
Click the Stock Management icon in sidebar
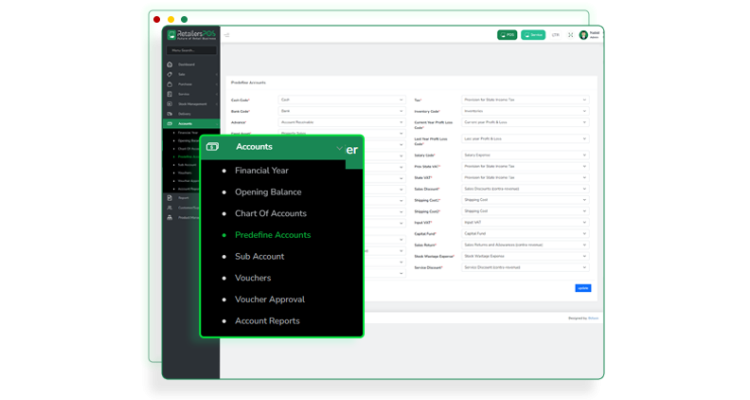click(170, 104)
